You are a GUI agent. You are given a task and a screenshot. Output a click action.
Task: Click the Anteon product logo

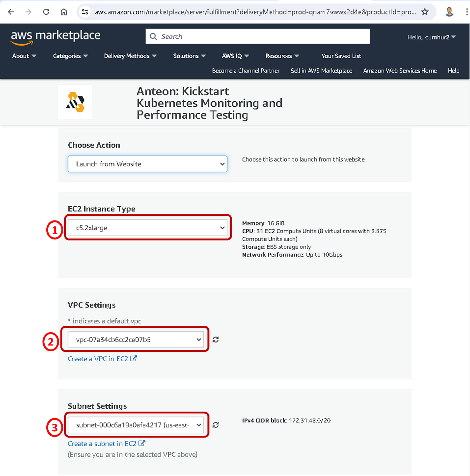[75, 102]
